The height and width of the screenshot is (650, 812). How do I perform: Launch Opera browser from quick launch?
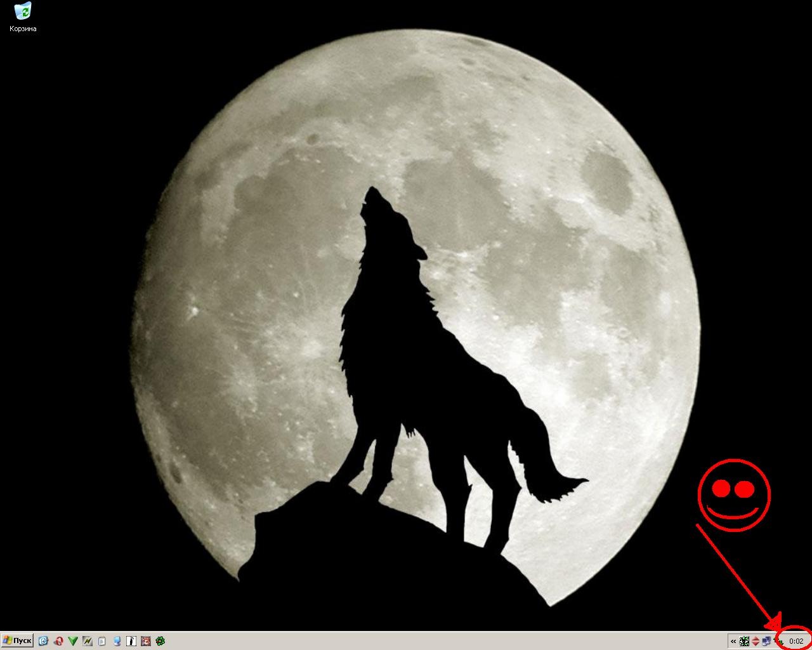point(58,641)
